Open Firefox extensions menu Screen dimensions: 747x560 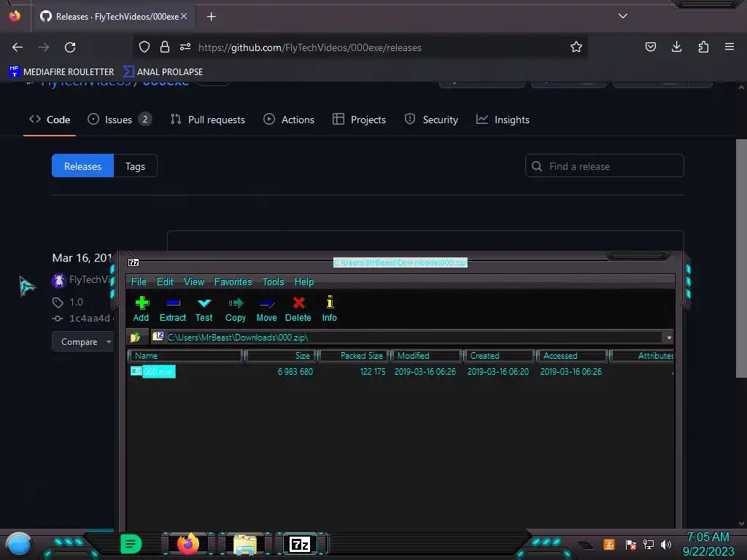(x=703, y=47)
